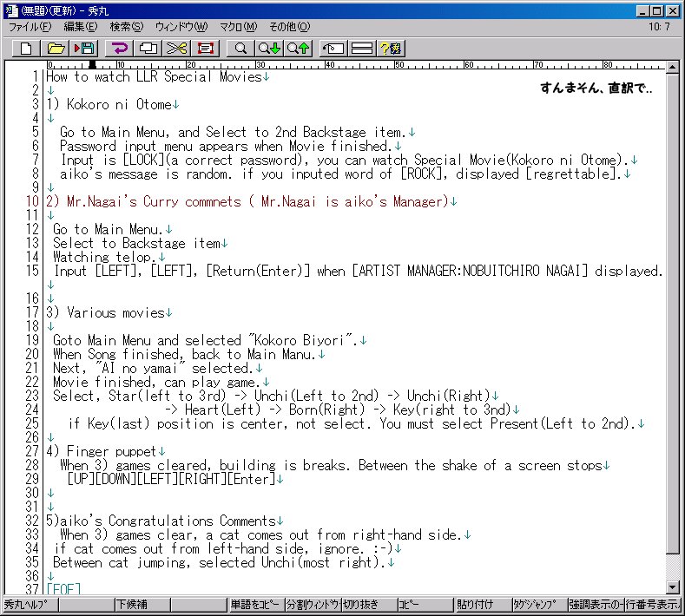
Task: Click the line '4) Finger puppet'
Action: click(101, 451)
